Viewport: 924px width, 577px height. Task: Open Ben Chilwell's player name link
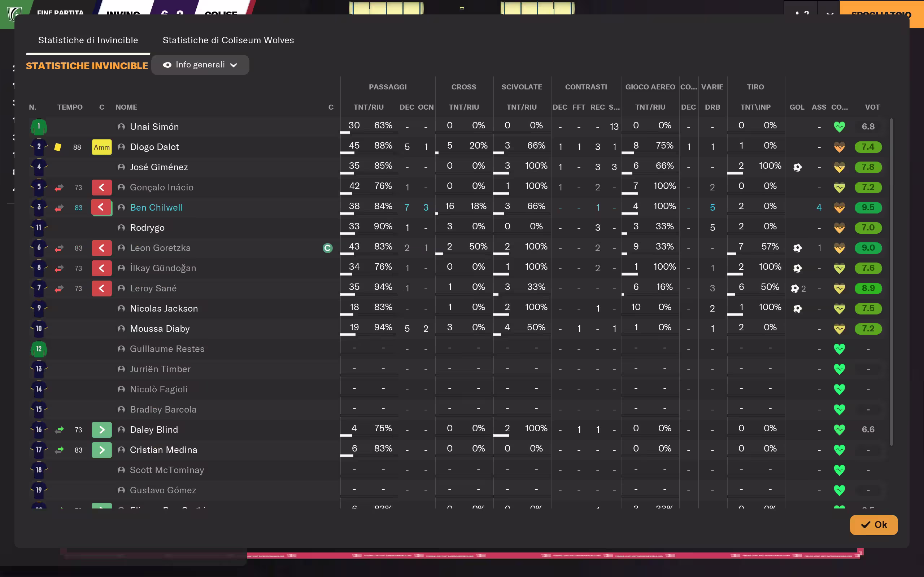(156, 208)
